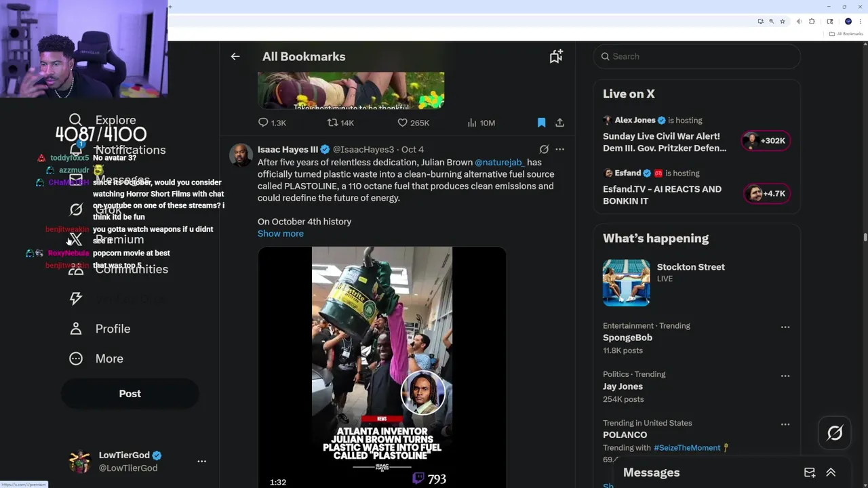Open SpongeBob trending topic
This screenshot has width=868, height=488.
tap(627, 338)
